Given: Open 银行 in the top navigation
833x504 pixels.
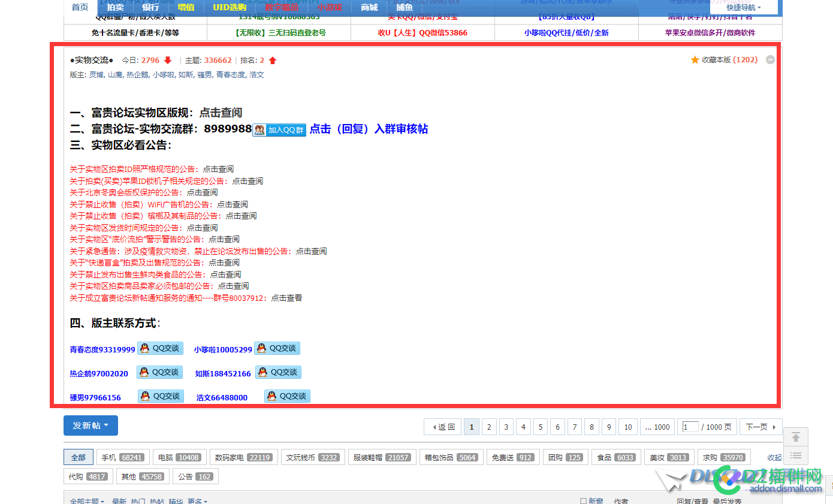Looking at the screenshot, I should (150, 7).
